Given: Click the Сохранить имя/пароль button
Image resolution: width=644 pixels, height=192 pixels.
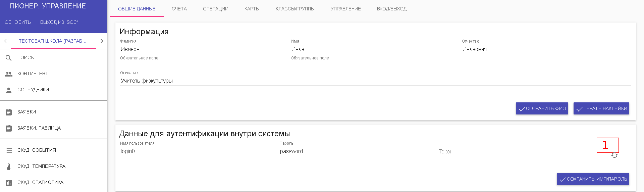Looking at the screenshot, I should tap(593, 179).
